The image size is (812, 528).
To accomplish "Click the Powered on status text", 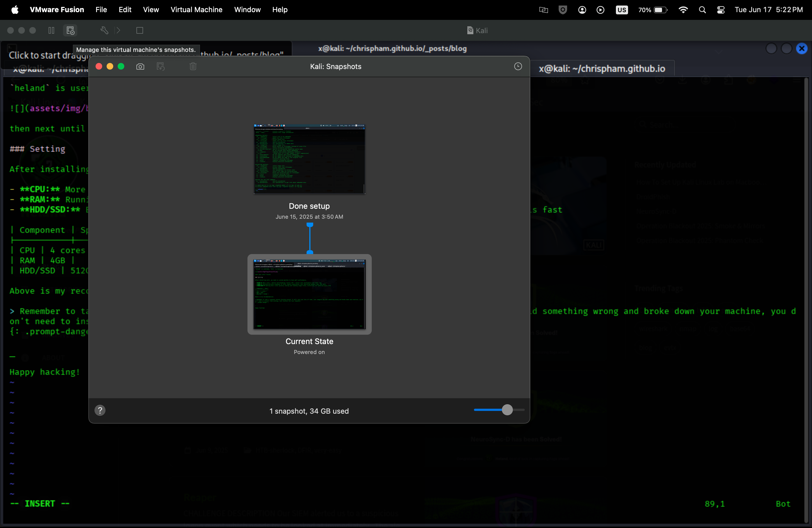I will point(309,352).
